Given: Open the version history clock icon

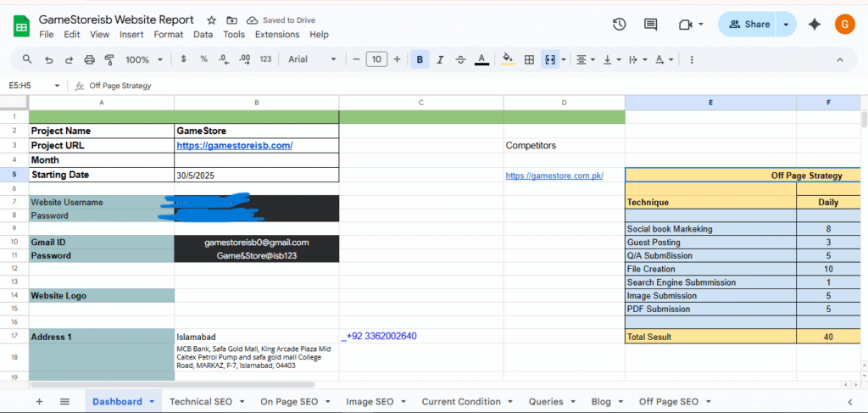Looking at the screenshot, I should (x=620, y=24).
